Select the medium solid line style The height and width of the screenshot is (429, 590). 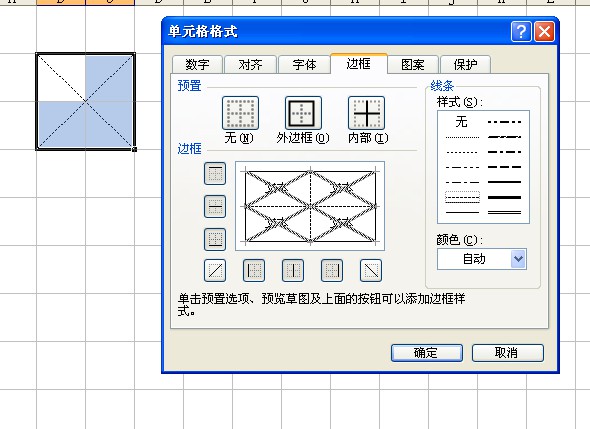point(504,182)
